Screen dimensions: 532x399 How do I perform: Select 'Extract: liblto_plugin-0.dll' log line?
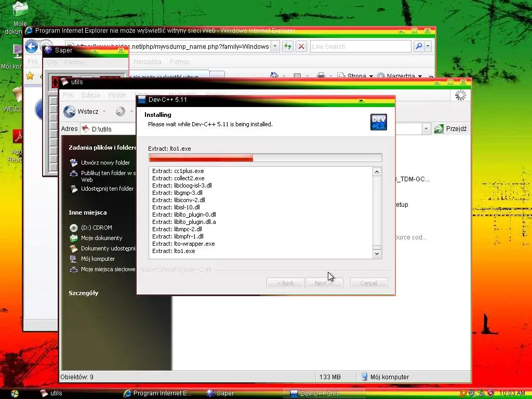[184, 215]
